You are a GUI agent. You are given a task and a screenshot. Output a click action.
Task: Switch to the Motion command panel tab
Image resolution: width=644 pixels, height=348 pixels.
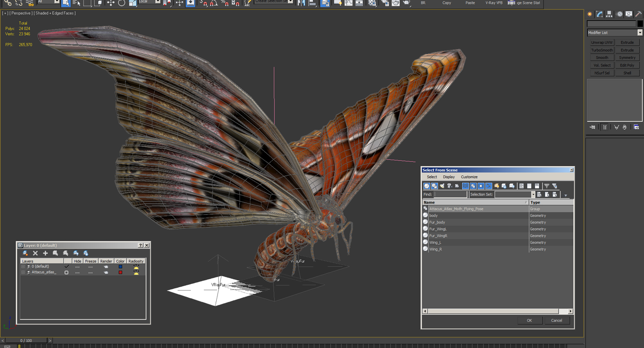coord(619,14)
